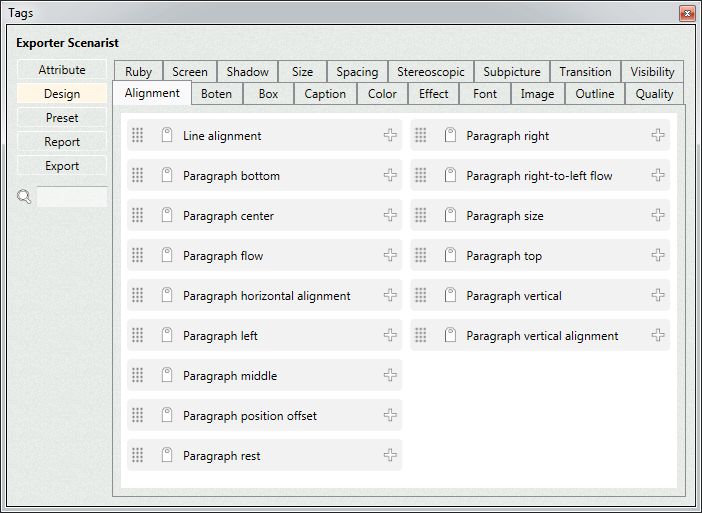The image size is (702, 513).
Task: Click the grip handle icon of Paragraph flow
Action: click(x=137, y=255)
